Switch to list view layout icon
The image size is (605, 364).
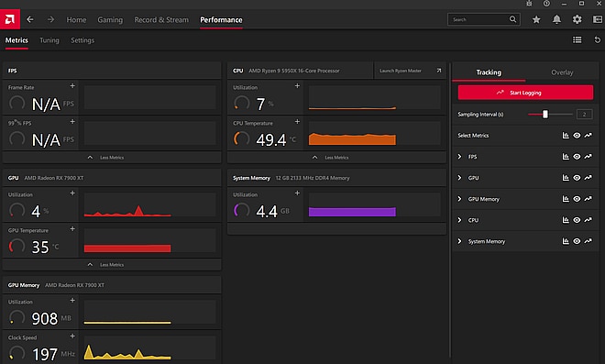point(577,39)
